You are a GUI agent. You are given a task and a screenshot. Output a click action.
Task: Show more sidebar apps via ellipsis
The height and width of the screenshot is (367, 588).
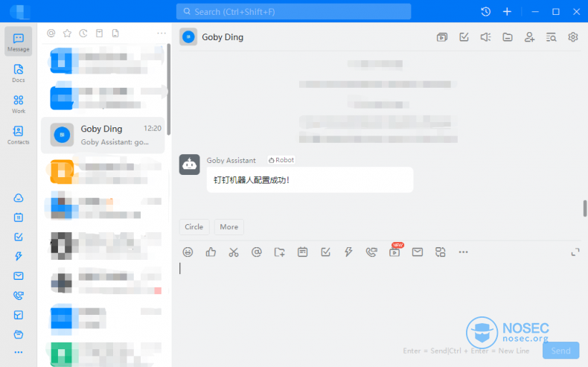click(x=18, y=352)
